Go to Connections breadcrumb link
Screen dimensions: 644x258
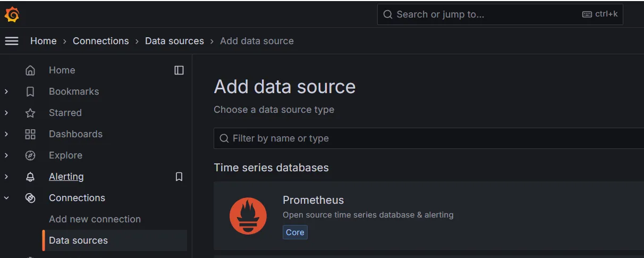pos(100,41)
